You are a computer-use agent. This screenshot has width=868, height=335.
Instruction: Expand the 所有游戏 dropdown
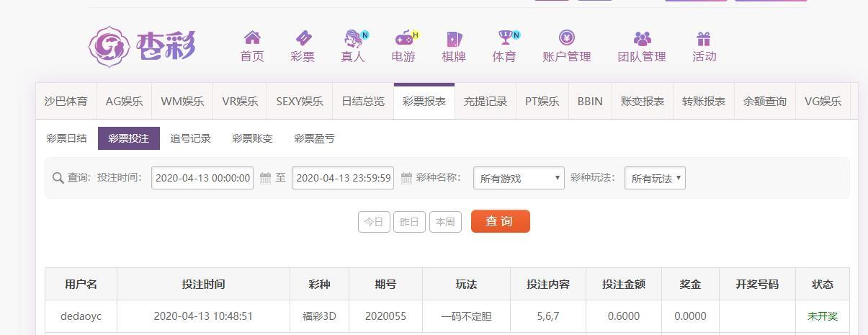pos(519,178)
